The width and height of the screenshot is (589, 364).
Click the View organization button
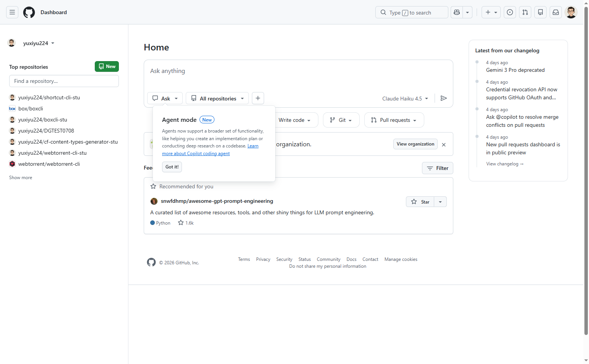(x=415, y=144)
